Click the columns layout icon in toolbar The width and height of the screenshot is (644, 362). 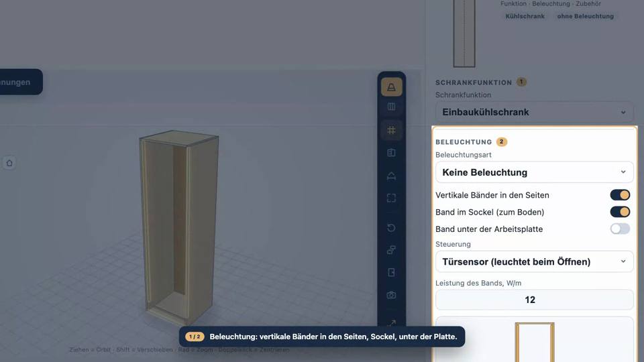(391, 107)
